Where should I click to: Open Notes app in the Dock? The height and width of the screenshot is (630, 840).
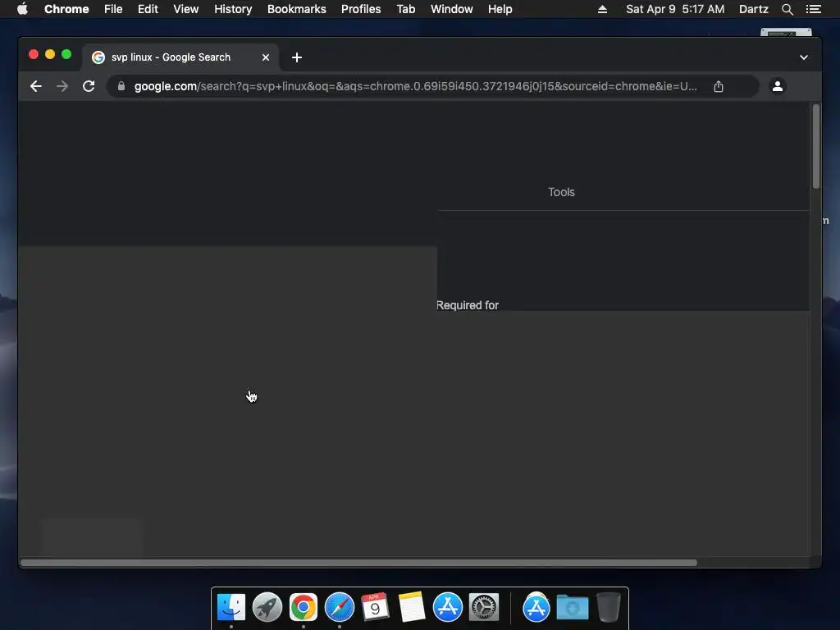pyautogui.click(x=412, y=607)
